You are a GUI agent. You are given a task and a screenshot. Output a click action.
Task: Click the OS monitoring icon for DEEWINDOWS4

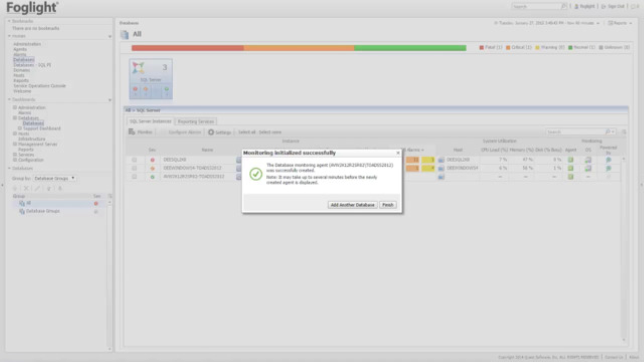(588, 168)
